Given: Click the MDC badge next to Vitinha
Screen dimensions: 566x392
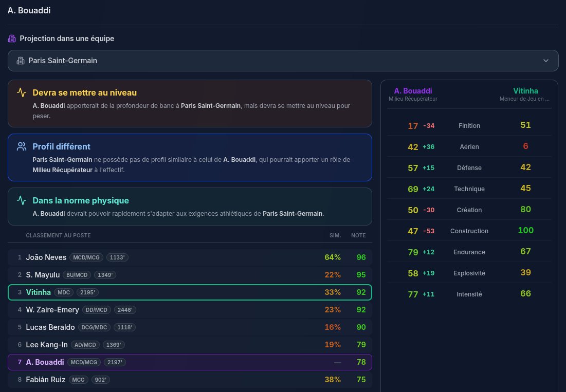Looking at the screenshot, I should click(64, 292).
